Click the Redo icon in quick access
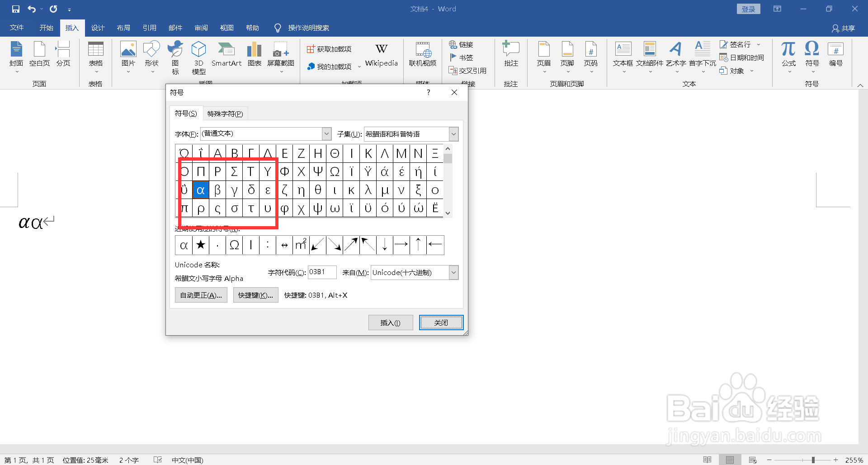 [x=53, y=9]
